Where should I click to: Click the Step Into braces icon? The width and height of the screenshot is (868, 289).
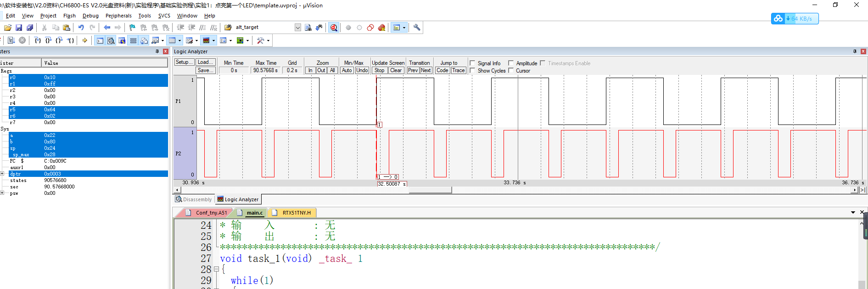38,40
